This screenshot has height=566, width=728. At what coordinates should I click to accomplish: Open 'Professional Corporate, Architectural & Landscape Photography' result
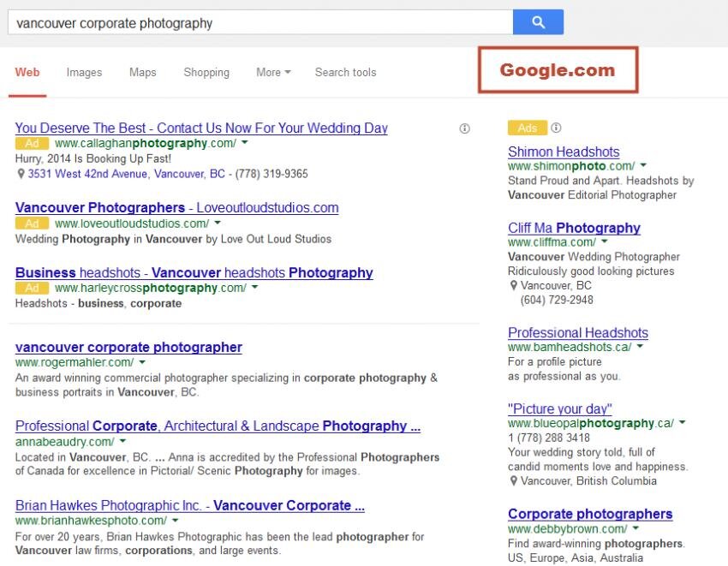click(x=218, y=426)
